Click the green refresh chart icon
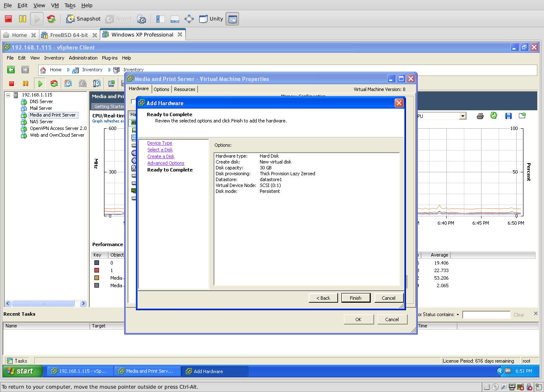The width and height of the screenshot is (544, 392). (494, 116)
